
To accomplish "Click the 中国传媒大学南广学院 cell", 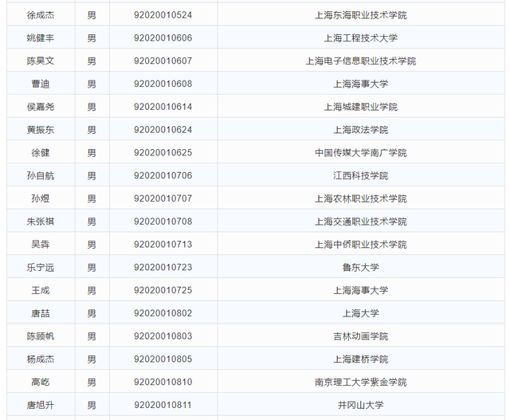I will click(x=361, y=152).
